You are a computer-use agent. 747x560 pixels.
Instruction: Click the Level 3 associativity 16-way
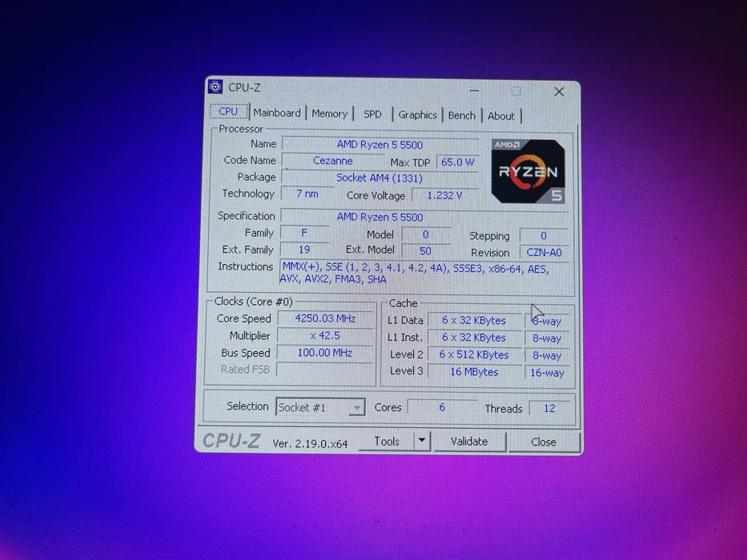(547, 372)
